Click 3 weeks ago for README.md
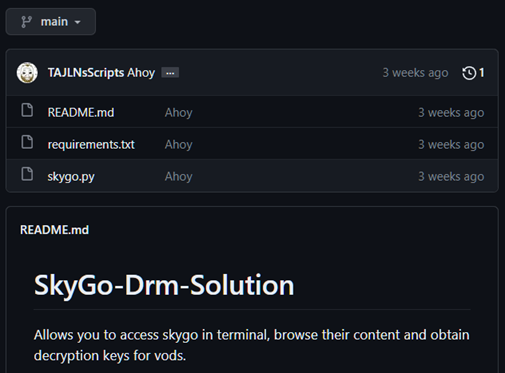The image size is (505, 373). pyautogui.click(x=451, y=113)
